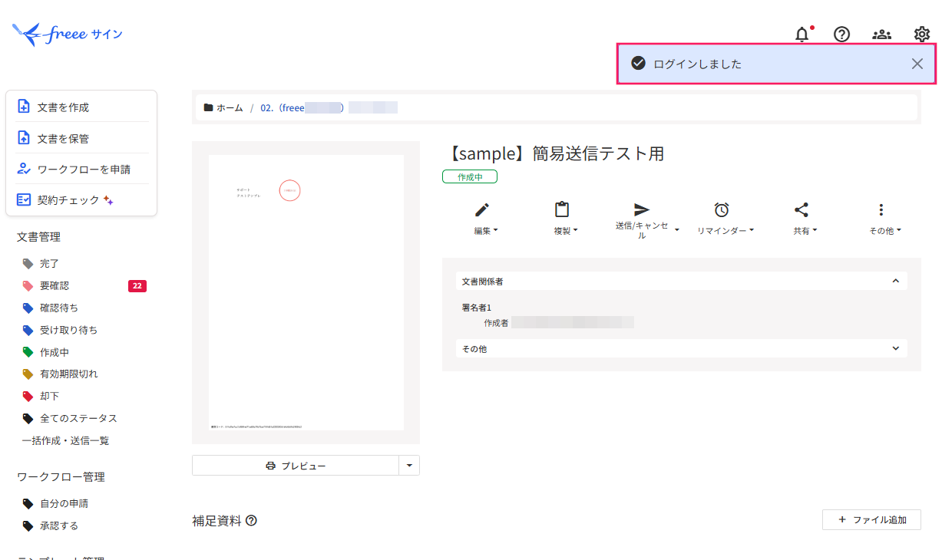Open the dropdown arrow next to プレビュー
This screenshot has height=560, width=942.
pyautogui.click(x=409, y=466)
